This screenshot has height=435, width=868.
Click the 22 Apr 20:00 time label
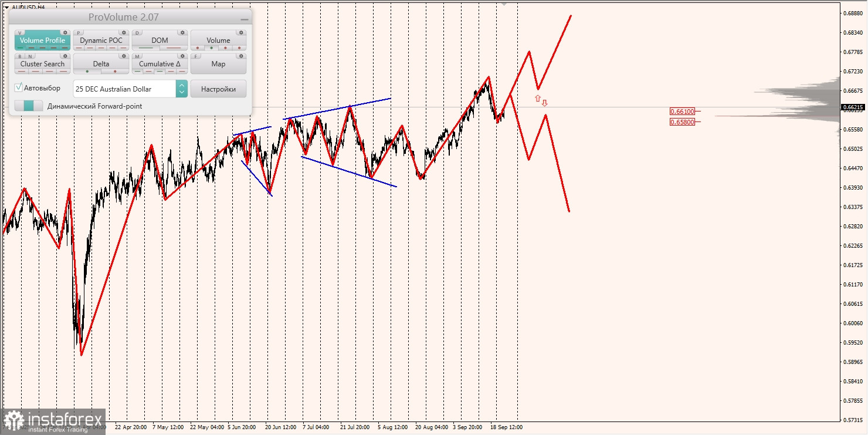tap(130, 427)
